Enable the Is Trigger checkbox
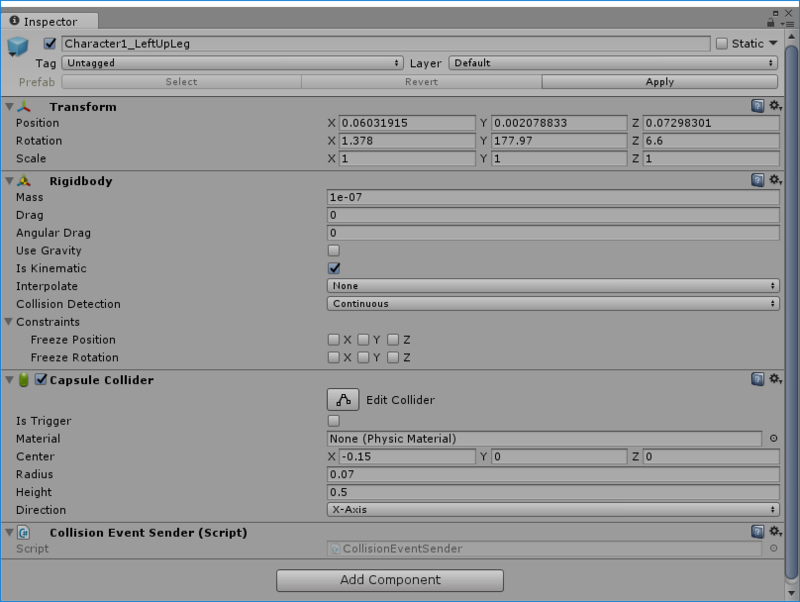Screen dimensions: 800x602 [x=334, y=421]
